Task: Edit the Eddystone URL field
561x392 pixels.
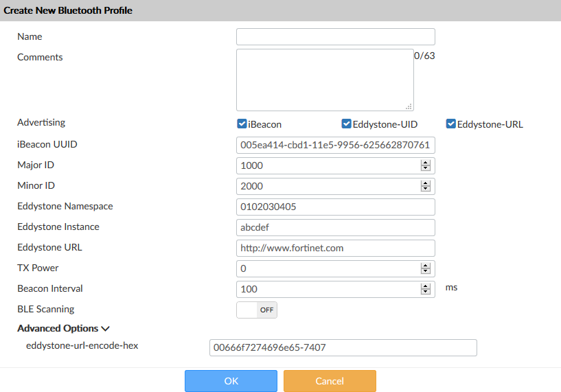Action: pos(335,248)
